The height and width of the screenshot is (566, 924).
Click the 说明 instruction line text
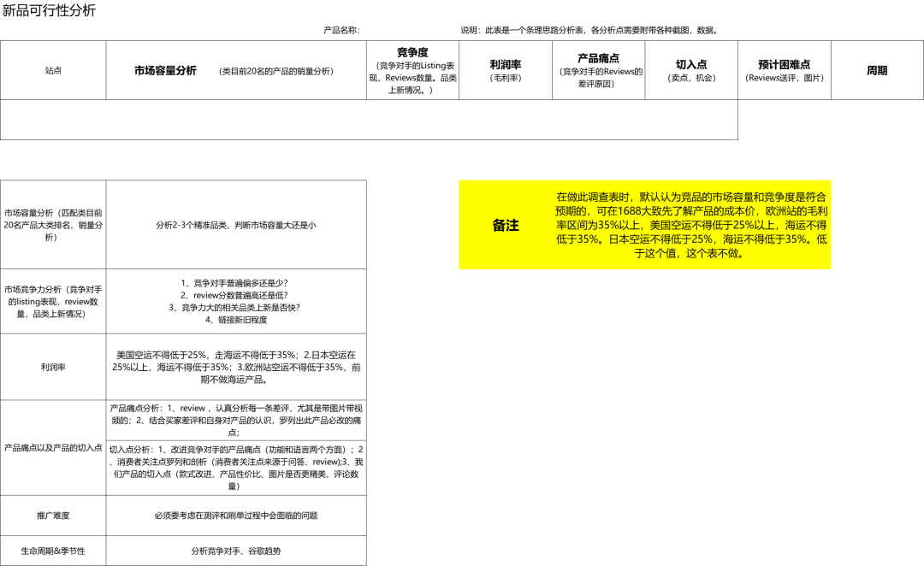click(589, 30)
